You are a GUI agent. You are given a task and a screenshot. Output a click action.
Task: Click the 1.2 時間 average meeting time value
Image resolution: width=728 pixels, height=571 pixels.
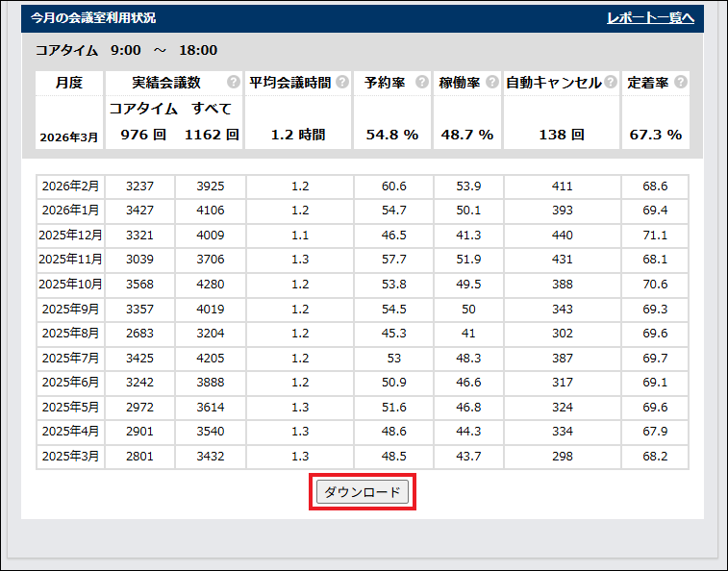pos(298,135)
